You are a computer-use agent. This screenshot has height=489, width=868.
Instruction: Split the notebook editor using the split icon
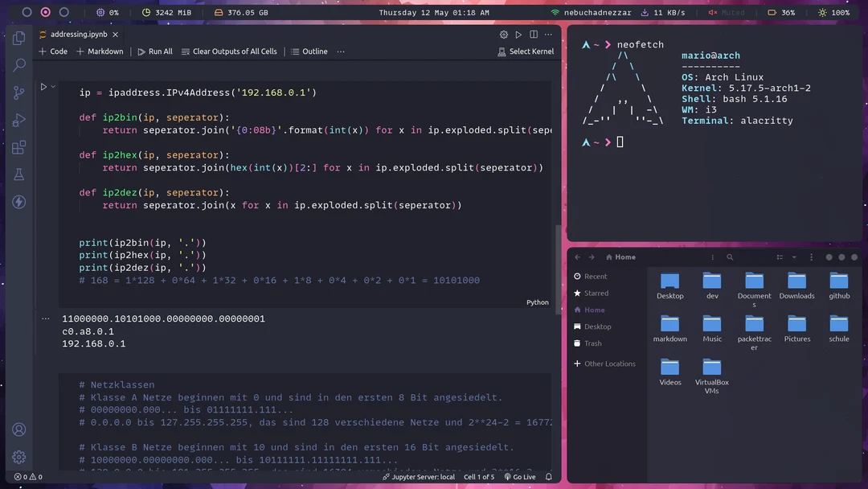(x=532, y=35)
